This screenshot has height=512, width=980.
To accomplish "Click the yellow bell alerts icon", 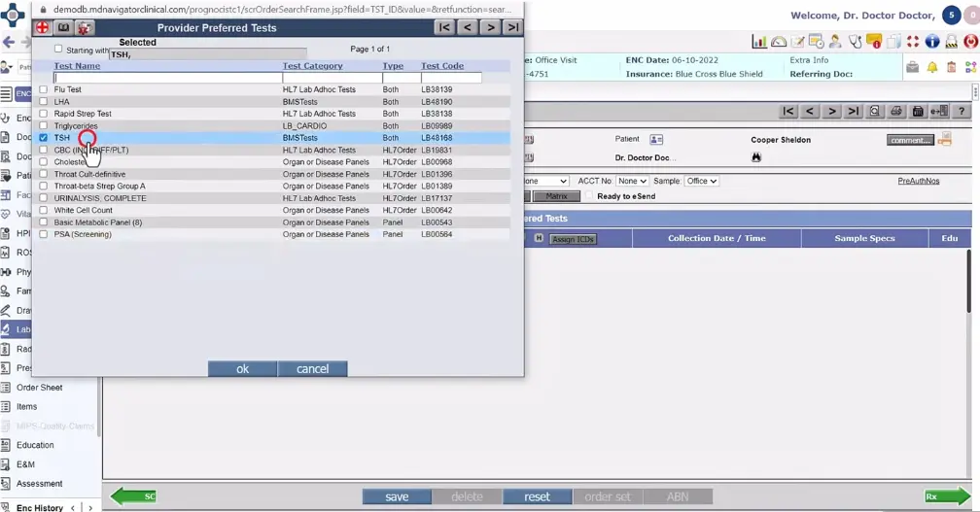I will (931, 67).
